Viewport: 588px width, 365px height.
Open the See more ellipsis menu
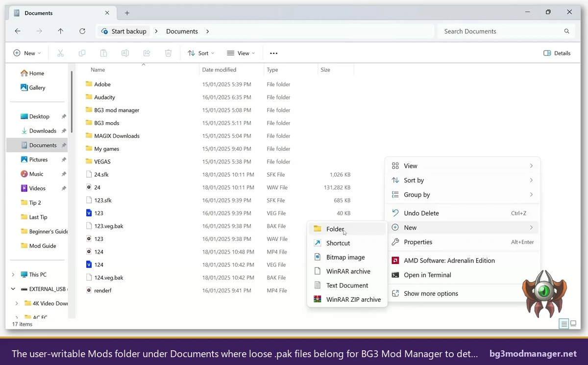pos(274,53)
